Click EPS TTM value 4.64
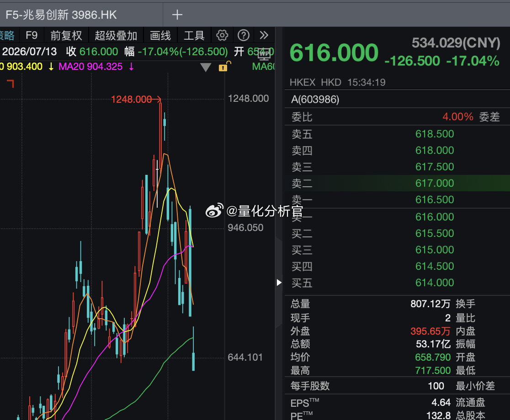 (x=441, y=403)
